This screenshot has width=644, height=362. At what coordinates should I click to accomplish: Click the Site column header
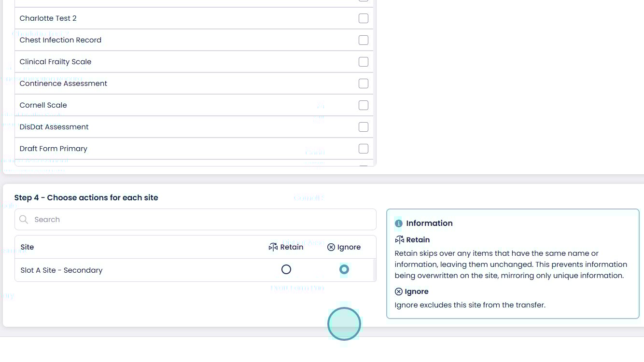(x=28, y=247)
